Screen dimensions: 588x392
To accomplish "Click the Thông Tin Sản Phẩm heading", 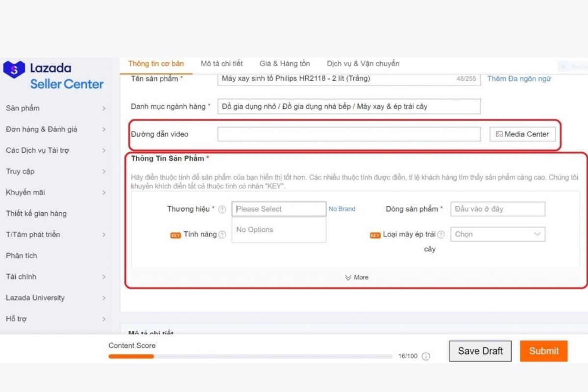I will point(168,158).
